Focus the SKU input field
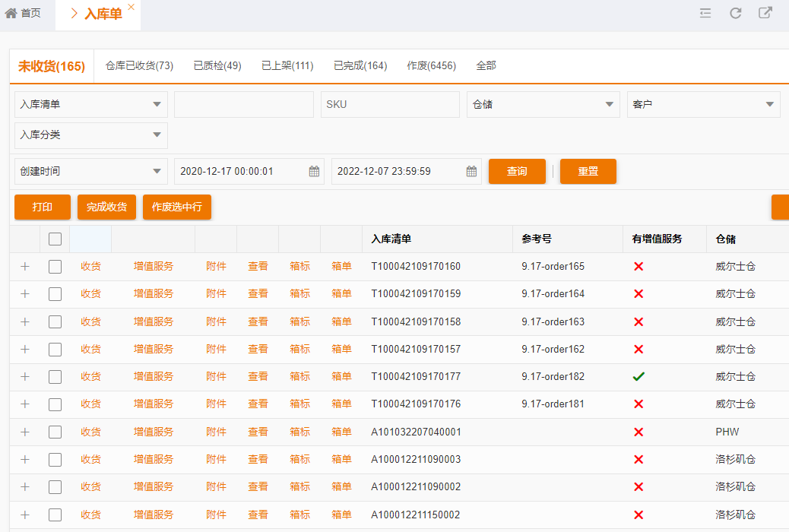The width and height of the screenshot is (789, 532). 390,104
